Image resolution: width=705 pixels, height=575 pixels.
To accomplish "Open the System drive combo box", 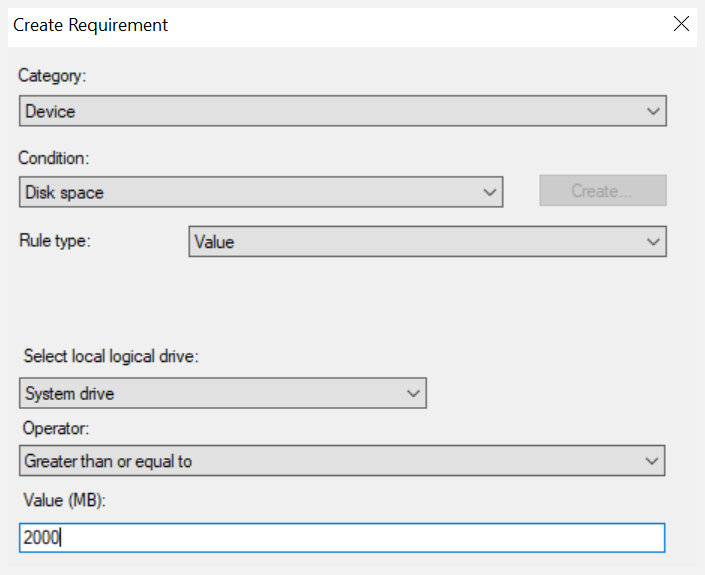I will click(223, 393).
